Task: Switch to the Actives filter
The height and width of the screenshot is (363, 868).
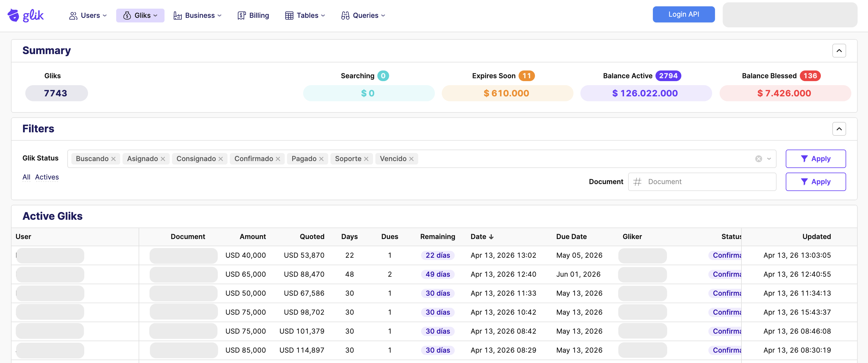Action: pyautogui.click(x=47, y=177)
